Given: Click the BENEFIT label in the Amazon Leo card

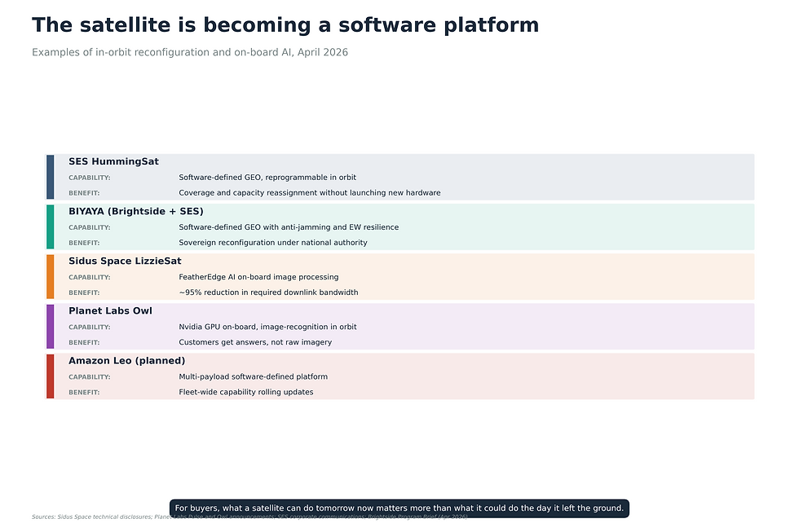Looking at the screenshot, I should 84,393.
